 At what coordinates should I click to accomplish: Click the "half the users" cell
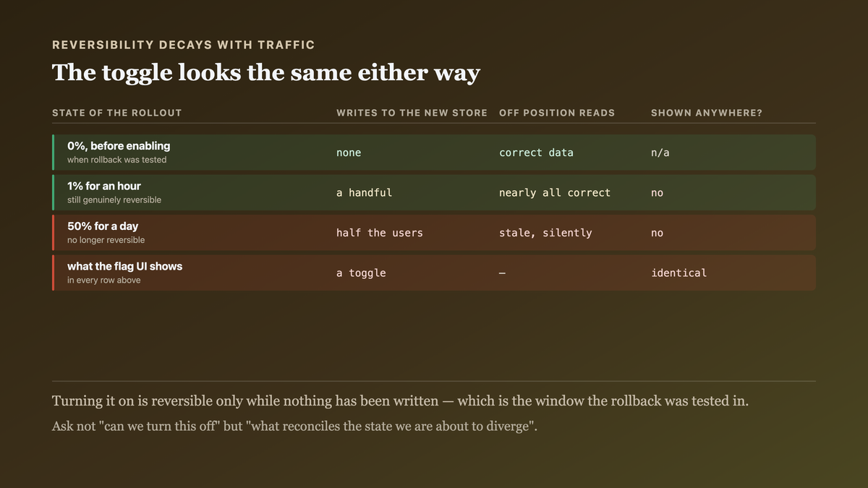pos(380,233)
